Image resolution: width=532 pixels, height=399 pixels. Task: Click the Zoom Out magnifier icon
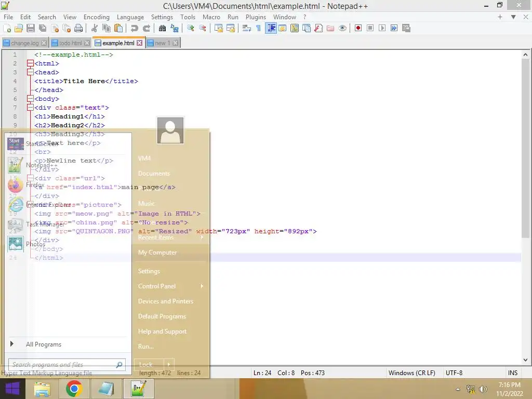tap(203, 28)
